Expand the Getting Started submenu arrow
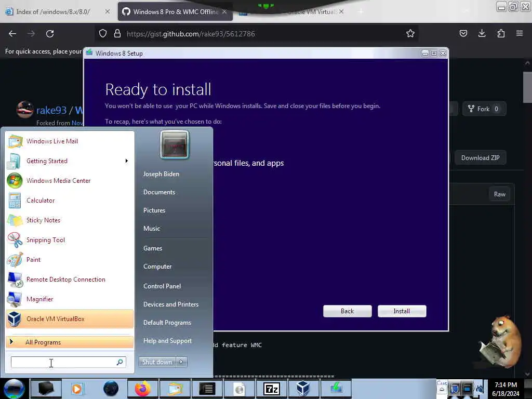The image size is (532, 399). tap(127, 161)
